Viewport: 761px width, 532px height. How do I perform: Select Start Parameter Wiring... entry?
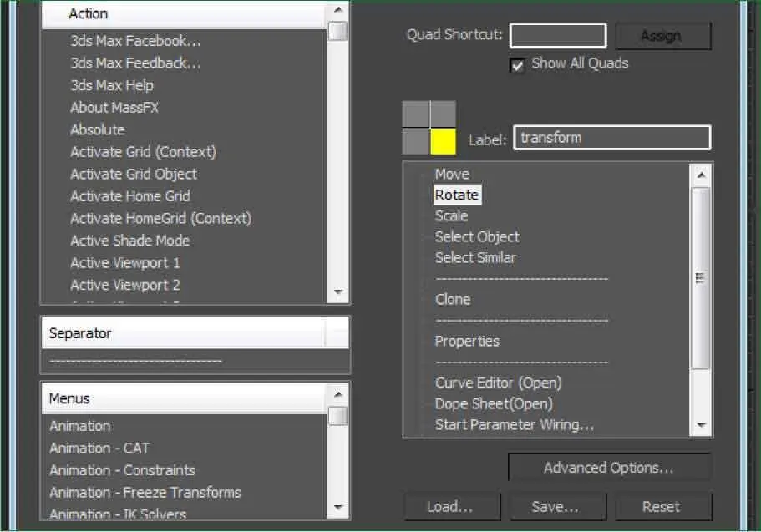(515, 425)
